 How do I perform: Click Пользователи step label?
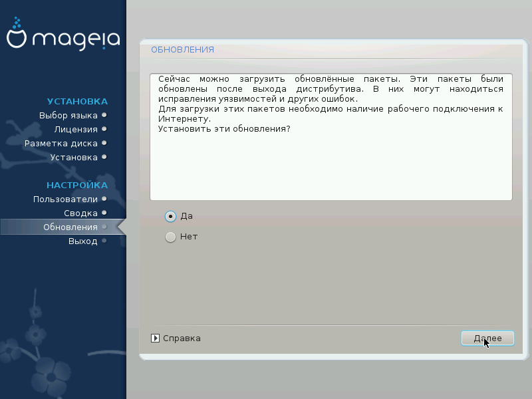[65, 199]
